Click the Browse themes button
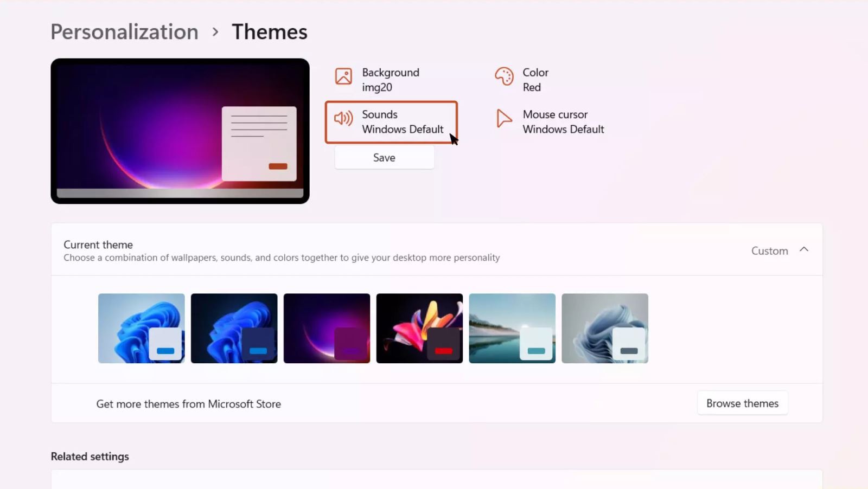This screenshot has height=489, width=868. pyautogui.click(x=742, y=403)
